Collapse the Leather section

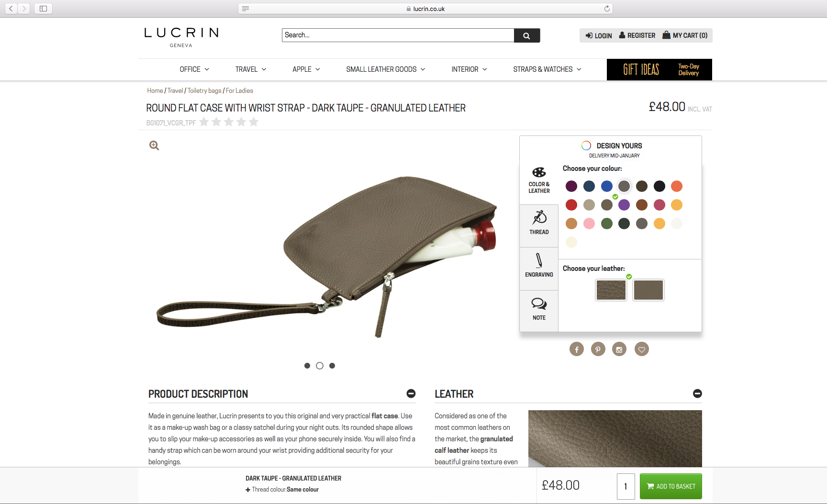pyautogui.click(x=697, y=393)
